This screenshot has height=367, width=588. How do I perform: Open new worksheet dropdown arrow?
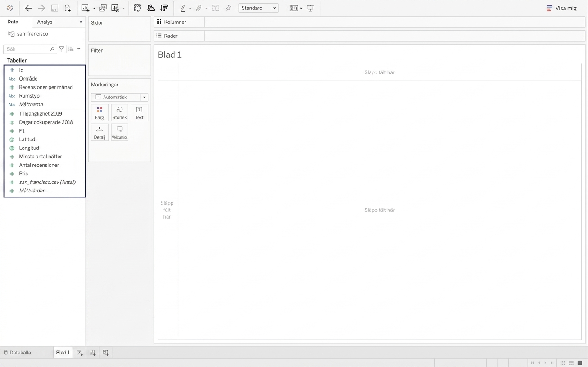point(94,8)
